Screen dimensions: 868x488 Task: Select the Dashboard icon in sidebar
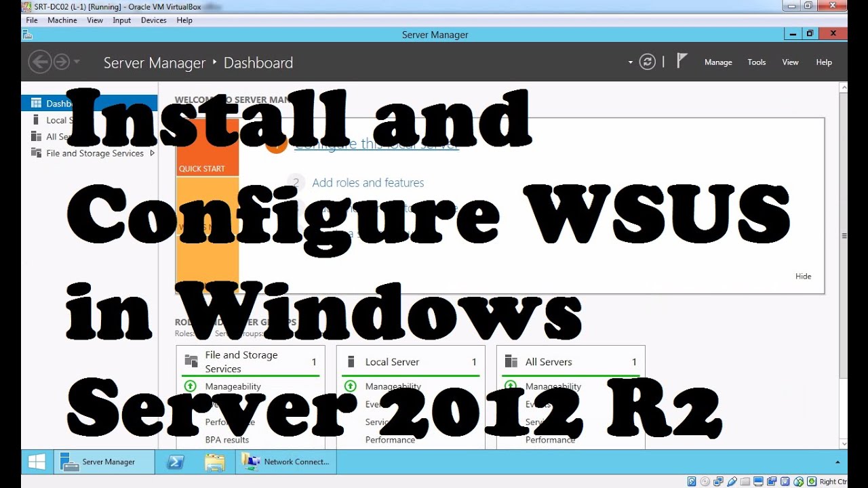[x=36, y=104]
